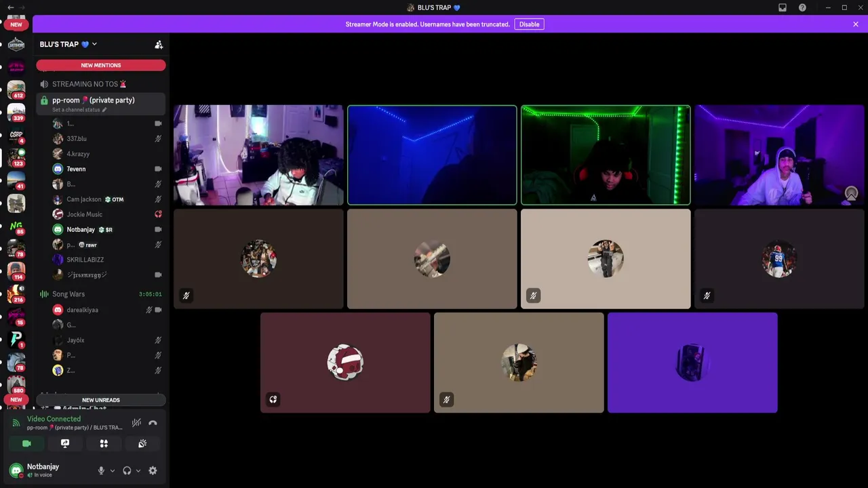Open the server with the 612 badge

click(16, 89)
